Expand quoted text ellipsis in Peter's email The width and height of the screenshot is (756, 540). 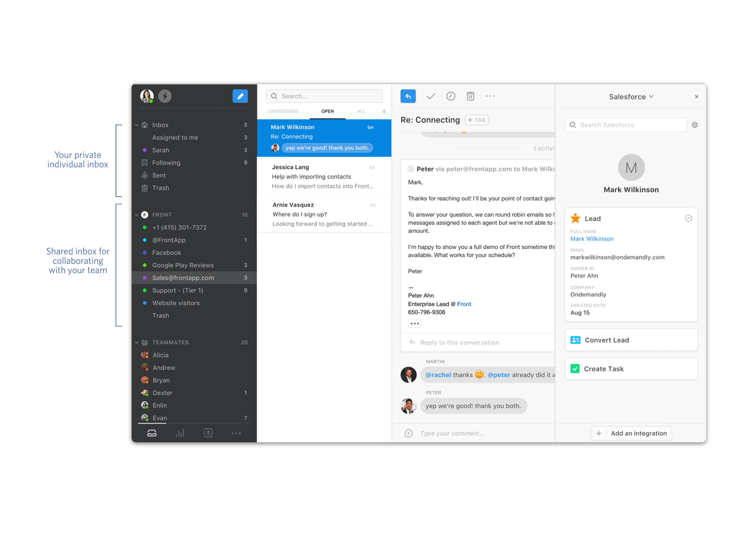pyautogui.click(x=415, y=323)
